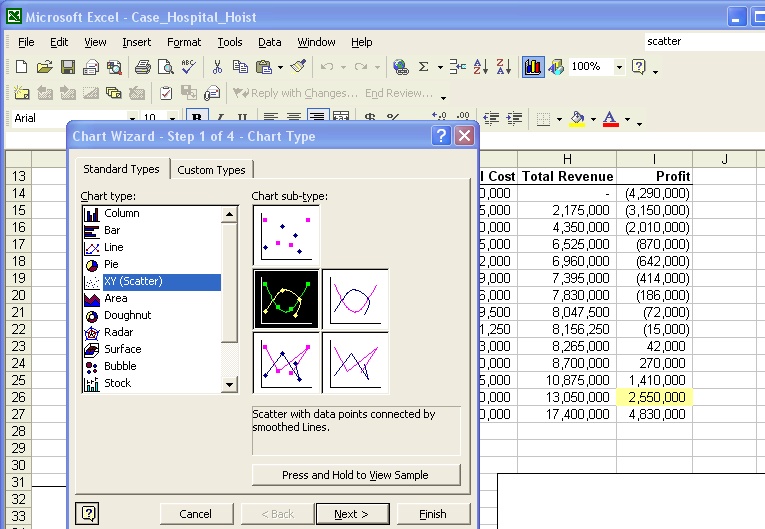The width and height of the screenshot is (765, 529).
Task: Click the AutoSum sigma icon
Action: click(424, 67)
